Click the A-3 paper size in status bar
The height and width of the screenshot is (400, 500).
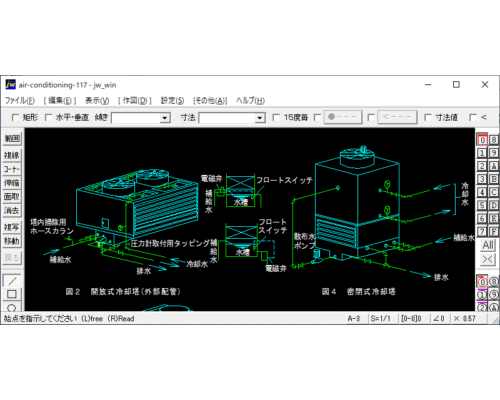coord(354,318)
